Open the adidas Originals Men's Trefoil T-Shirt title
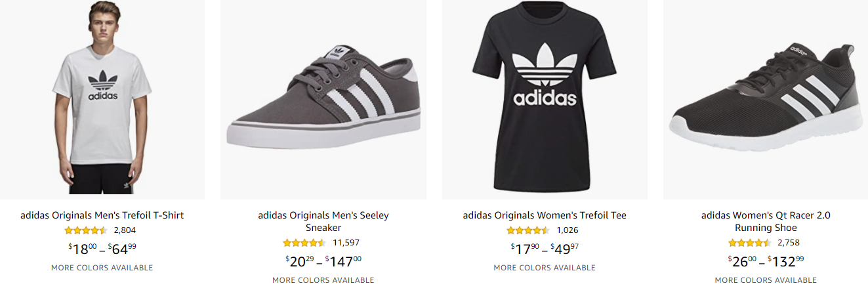Image resolution: width=868 pixels, height=294 pixels. pos(102,215)
